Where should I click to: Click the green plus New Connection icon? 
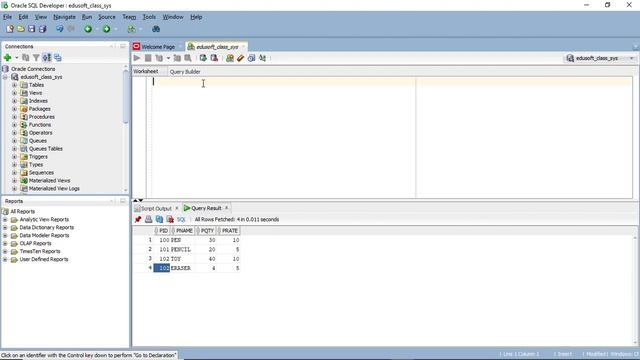pos(7,58)
